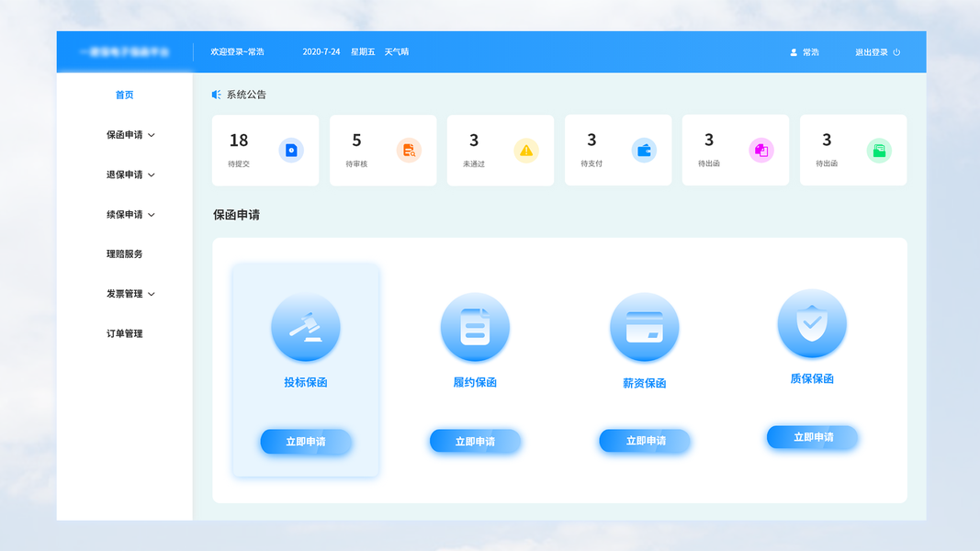The width and height of the screenshot is (980, 551).
Task: Expand the 发票管理 sidebar chevron
Action: click(x=152, y=294)
